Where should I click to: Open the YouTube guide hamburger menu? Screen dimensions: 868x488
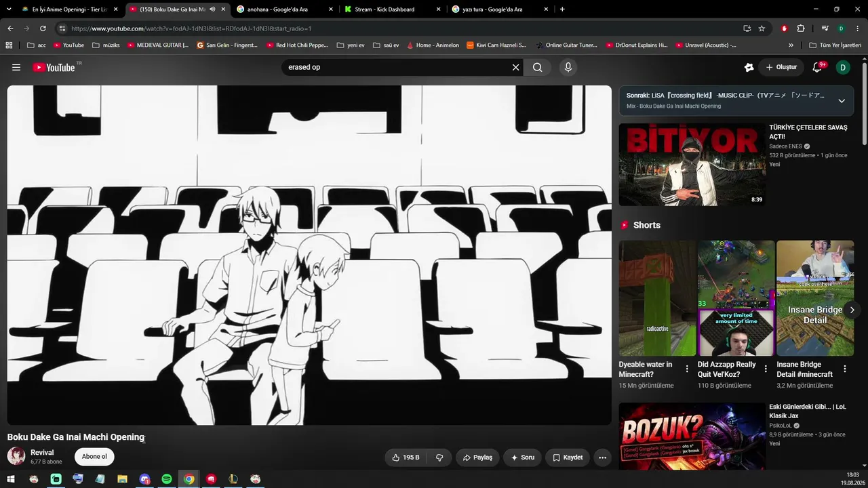pyautogui.click(x=16, y=67)
